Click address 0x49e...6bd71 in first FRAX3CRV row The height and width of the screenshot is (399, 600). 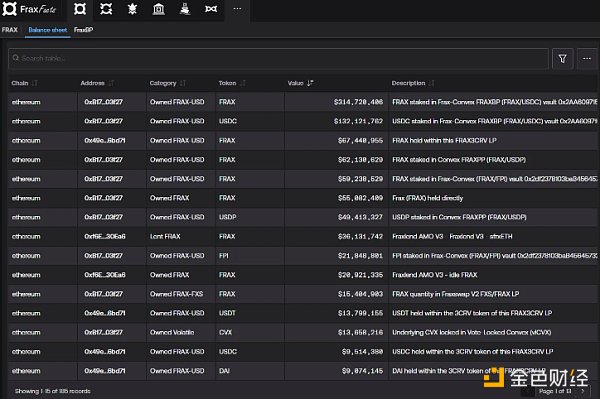click(105, 140)
